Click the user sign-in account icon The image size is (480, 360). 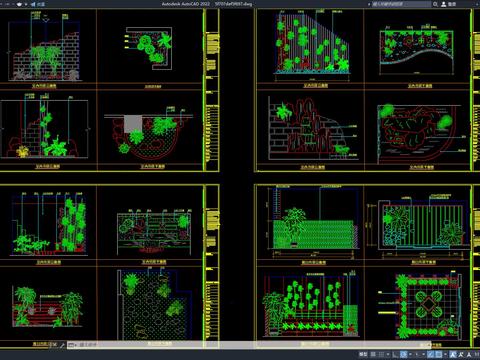tap(444, 4)
